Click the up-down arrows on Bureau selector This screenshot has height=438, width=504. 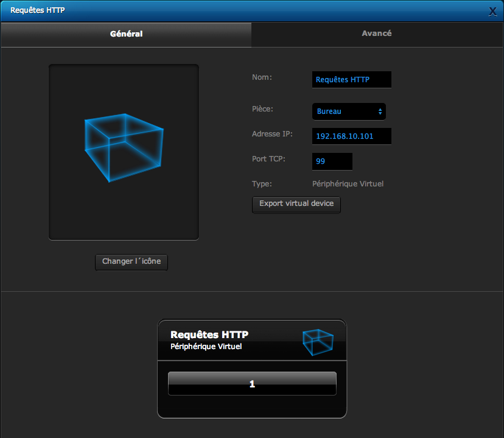click(380, 111)
